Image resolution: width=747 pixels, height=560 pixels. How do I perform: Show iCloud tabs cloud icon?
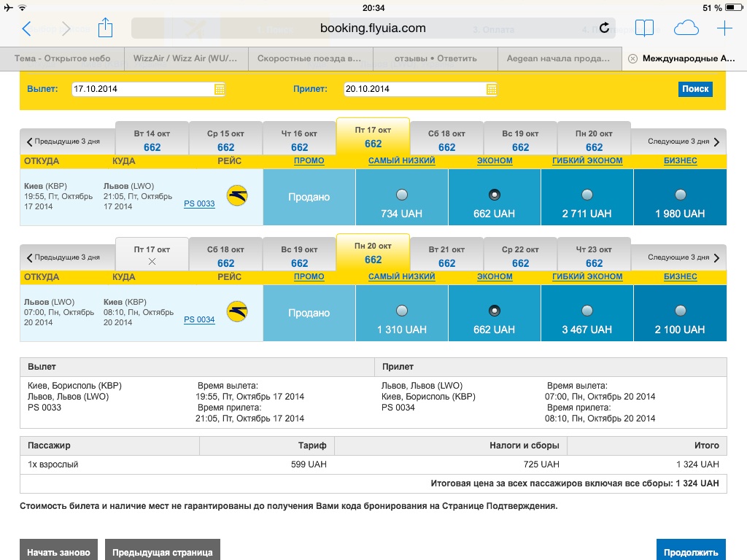click(x=686, y=28)
